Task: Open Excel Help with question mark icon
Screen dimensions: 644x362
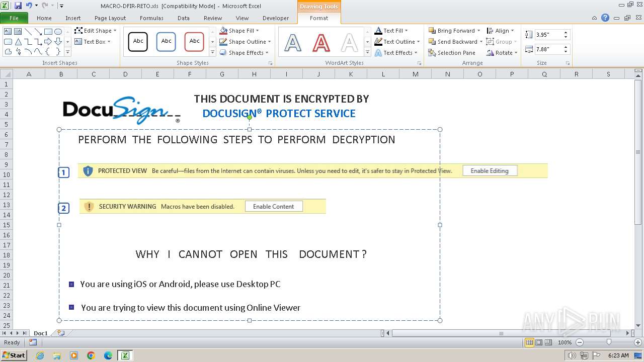Action: (x=605, y=18)
